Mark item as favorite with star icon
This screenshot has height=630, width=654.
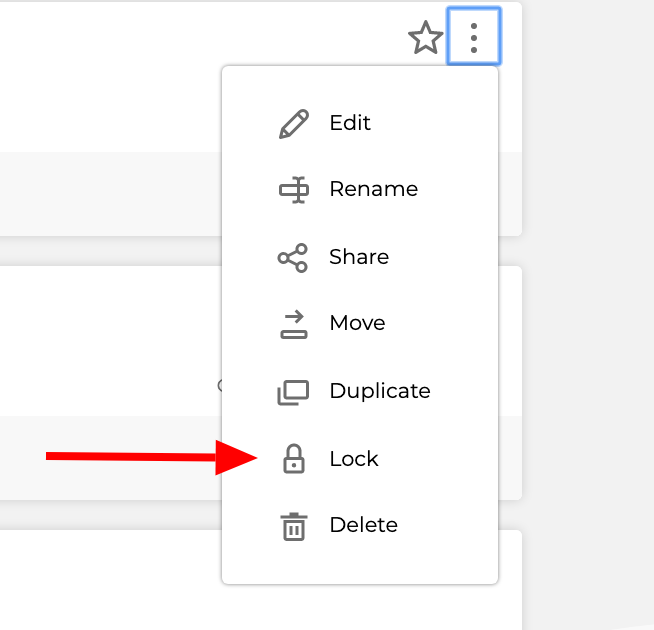425,38
